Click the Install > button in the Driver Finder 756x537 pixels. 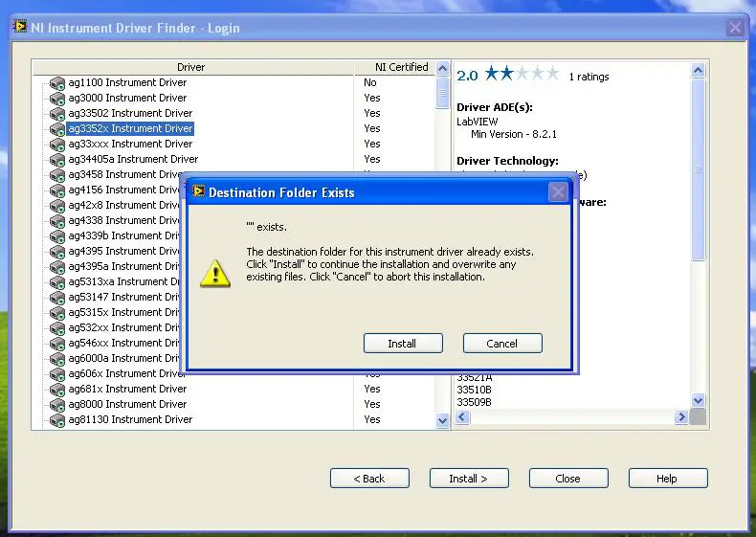click(x=469, y=479)
